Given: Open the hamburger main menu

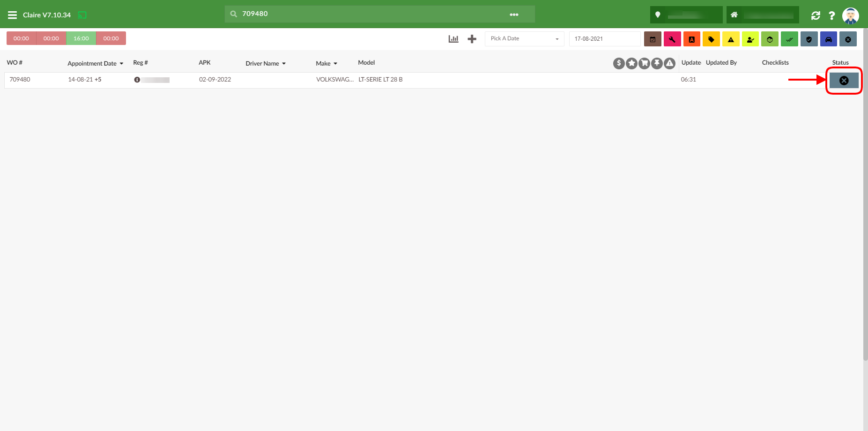Looking at the screenshot, I should tap(13, 15).
